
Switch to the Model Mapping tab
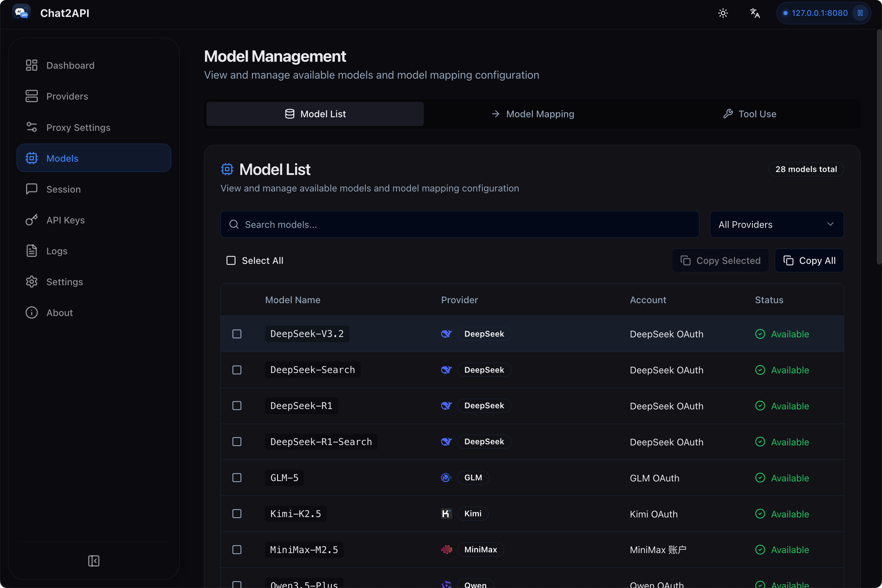[x=533, y=114]
